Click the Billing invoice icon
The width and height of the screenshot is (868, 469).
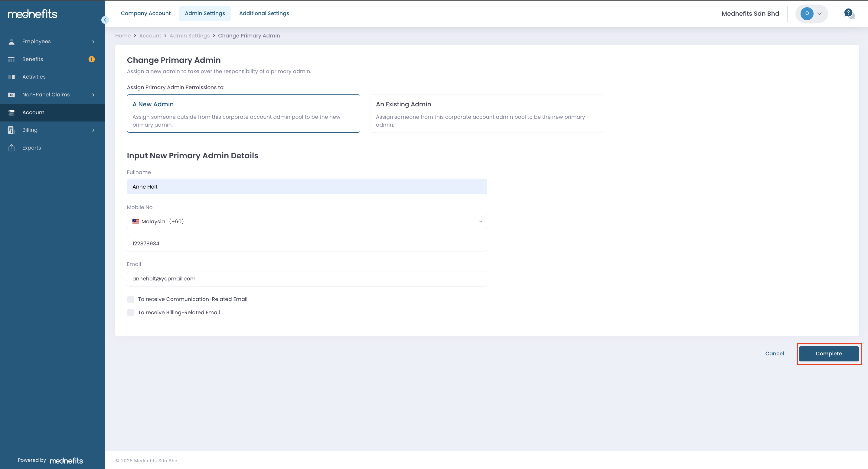pos(11,130)
